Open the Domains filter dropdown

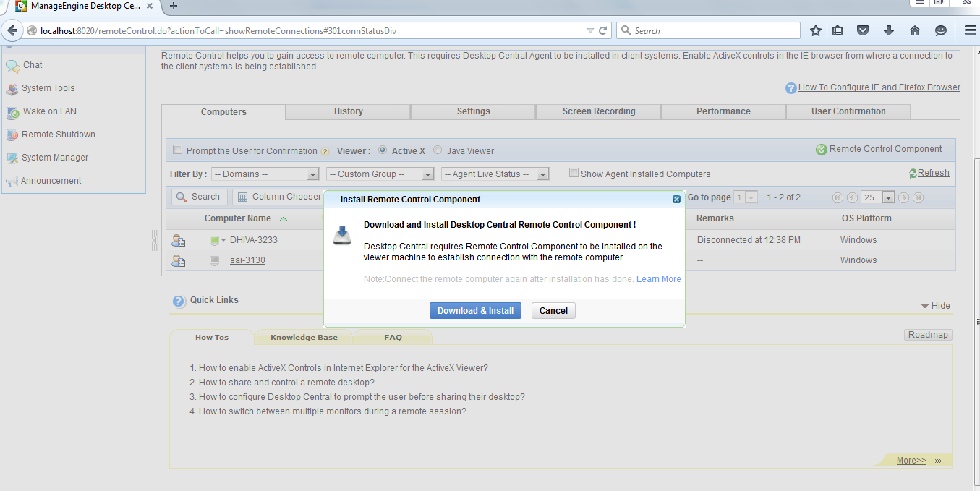[x=265, y=174]
